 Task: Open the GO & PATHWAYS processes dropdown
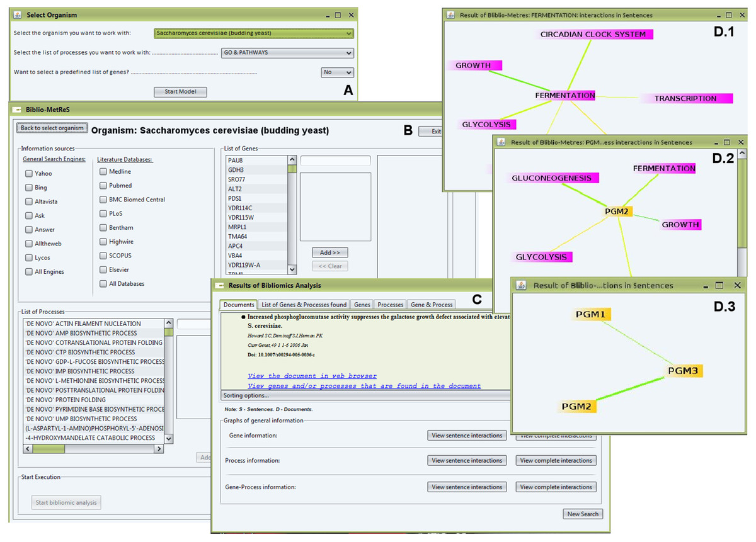click(287, 53)
